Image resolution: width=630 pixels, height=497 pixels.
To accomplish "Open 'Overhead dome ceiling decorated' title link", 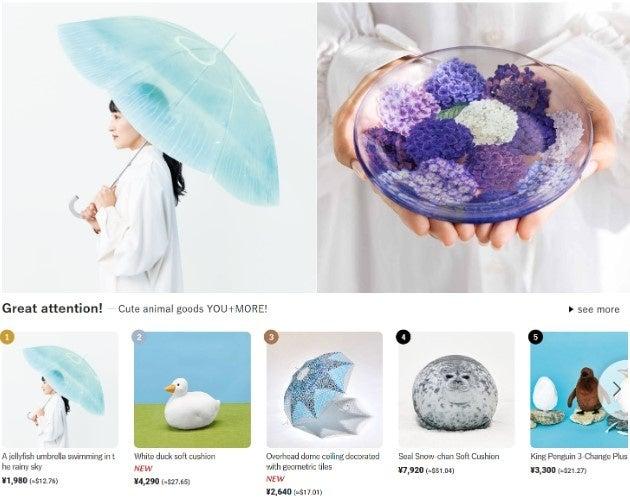I will tap(323, 461).
